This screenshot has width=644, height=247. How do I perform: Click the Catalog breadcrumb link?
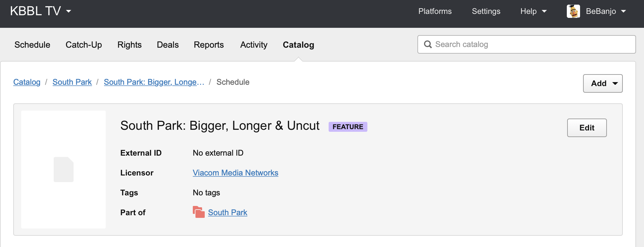(27, 82)
